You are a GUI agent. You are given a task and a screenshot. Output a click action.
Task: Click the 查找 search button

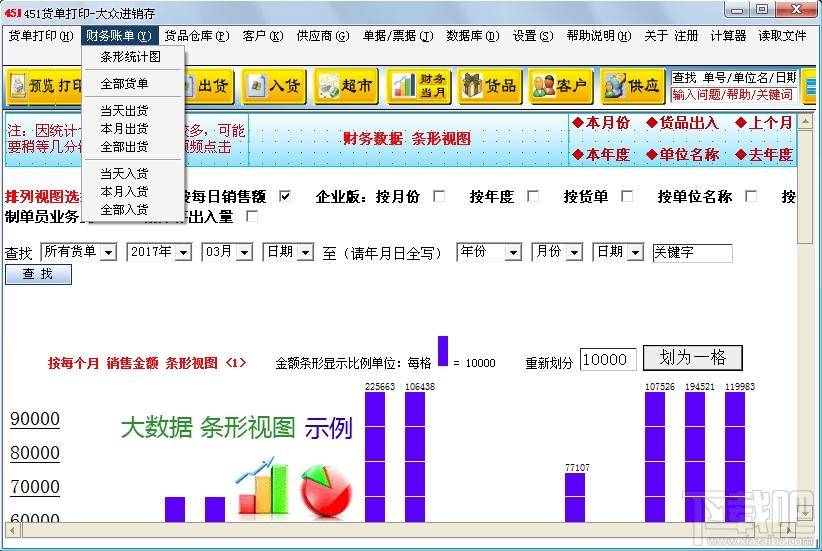[38, 274]
